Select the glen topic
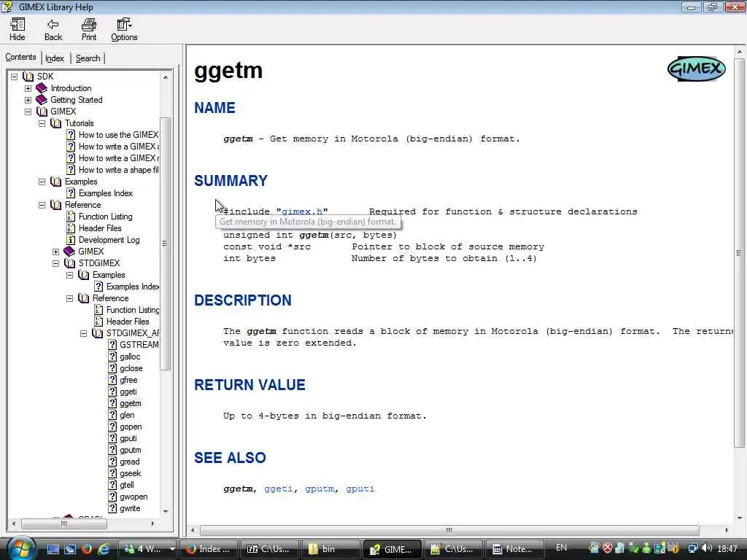This screenshot has height=560, width=747. point(127,415)
